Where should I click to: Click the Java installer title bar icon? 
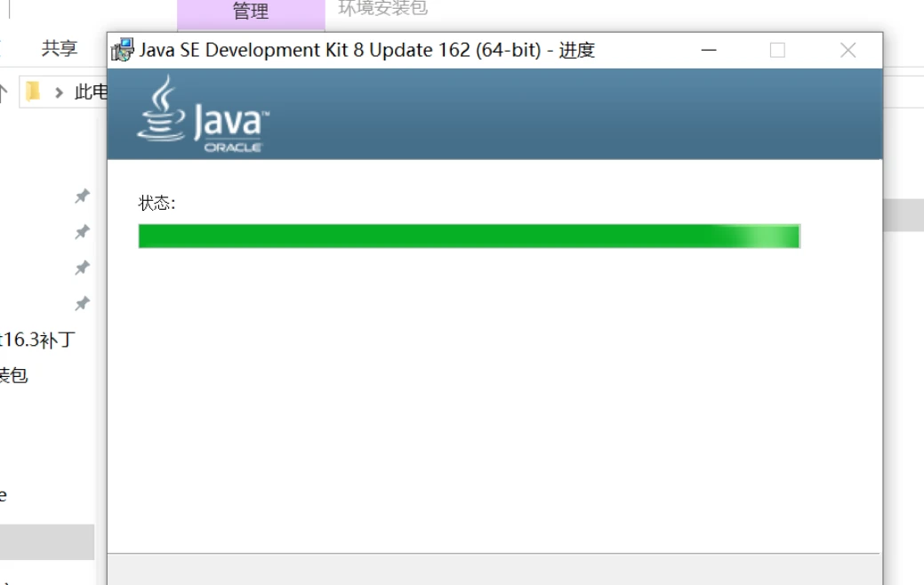tap(123, 50)
